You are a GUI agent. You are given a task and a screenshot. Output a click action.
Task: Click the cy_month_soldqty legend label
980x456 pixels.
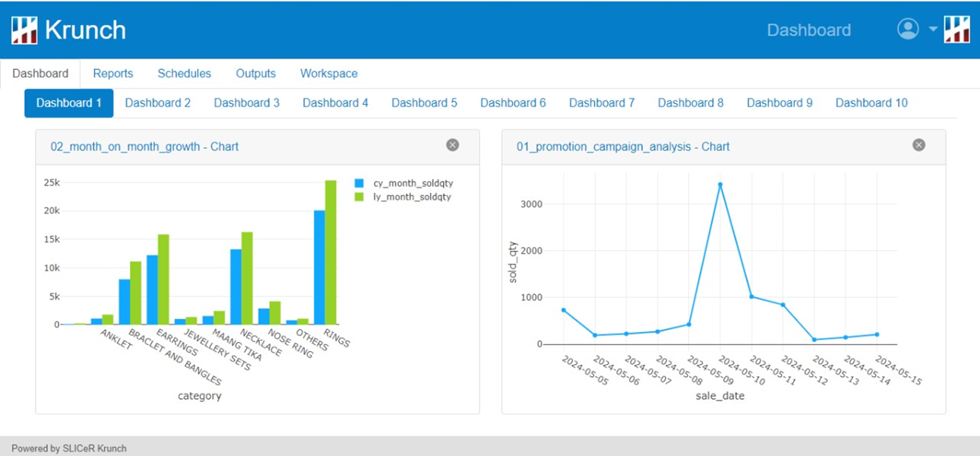[413, 183]
